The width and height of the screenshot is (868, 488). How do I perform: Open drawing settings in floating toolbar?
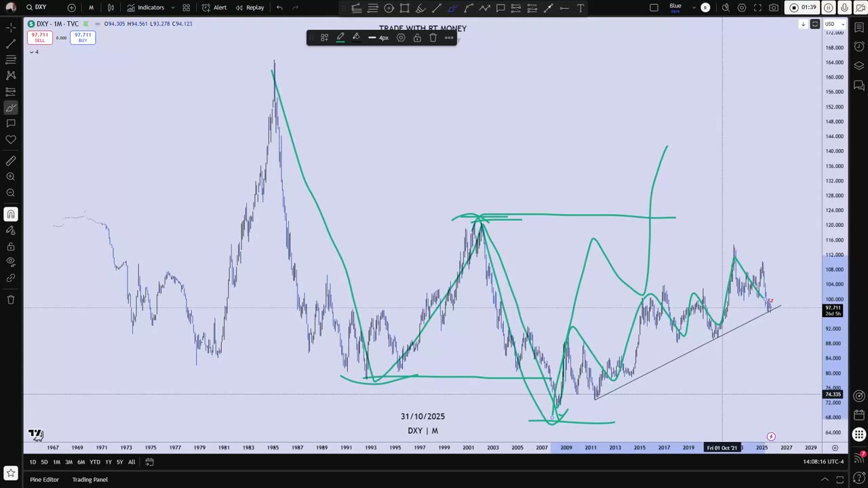coord(401,38)
